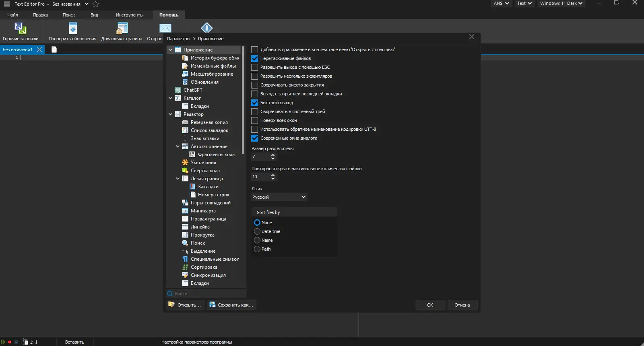Open the Язык language dropdown
The image size is (644, 346).
coord(279,197)
